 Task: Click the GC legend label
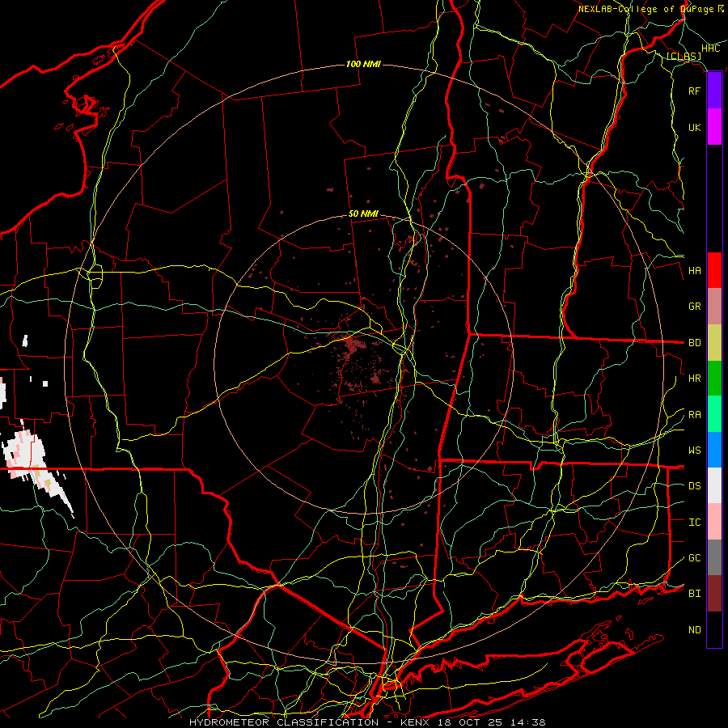point(694,558)
